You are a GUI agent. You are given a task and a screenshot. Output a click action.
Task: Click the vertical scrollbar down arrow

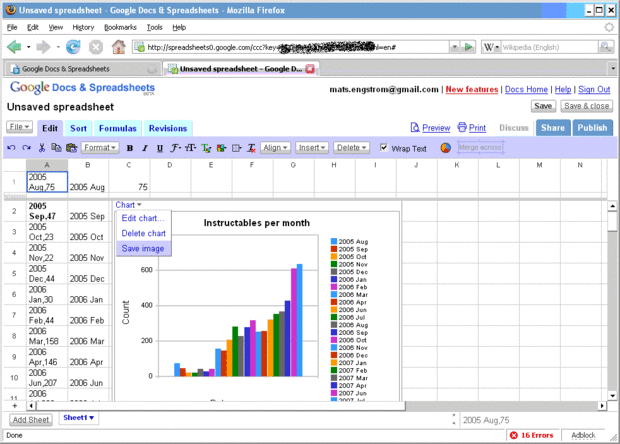[x=612, y=395]
